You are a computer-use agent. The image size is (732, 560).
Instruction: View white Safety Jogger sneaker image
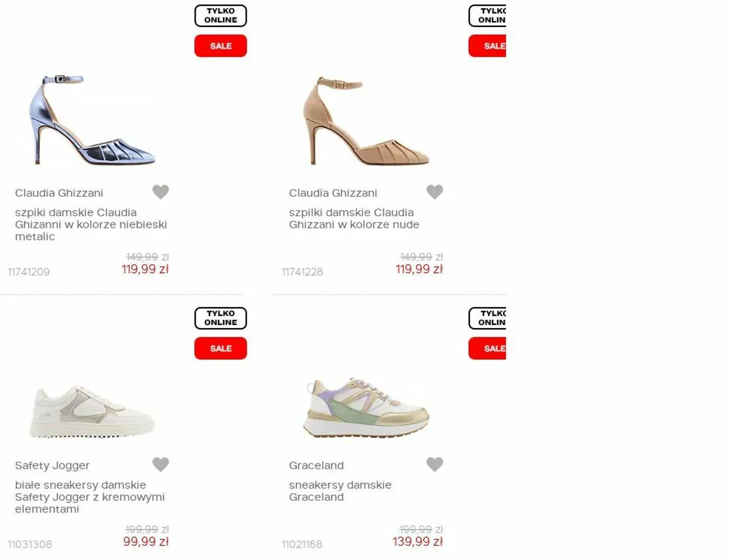pos(92,411)
